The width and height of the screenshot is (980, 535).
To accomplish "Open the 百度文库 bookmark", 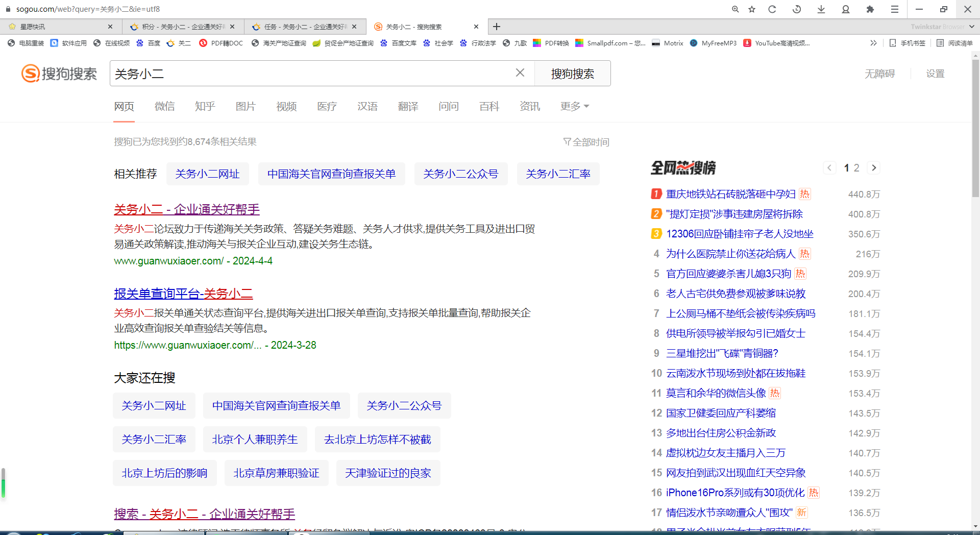I will coord(399,43).
